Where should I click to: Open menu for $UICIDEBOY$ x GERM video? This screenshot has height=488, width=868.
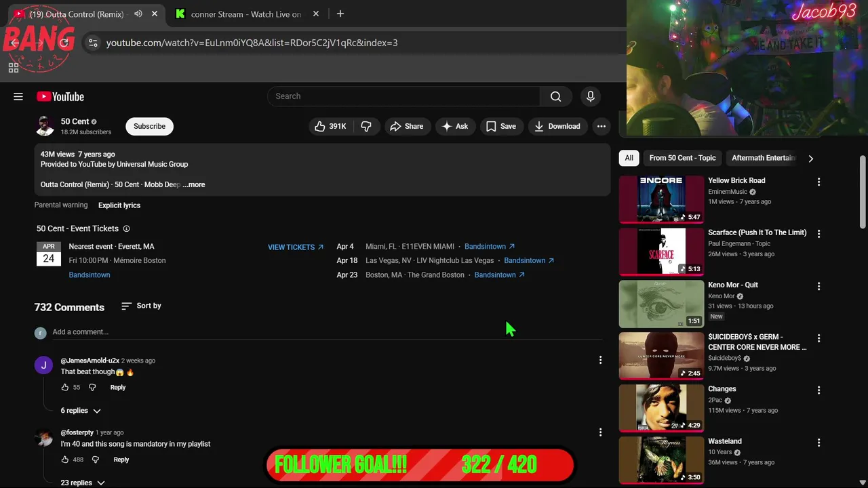(x=818, y=338)
